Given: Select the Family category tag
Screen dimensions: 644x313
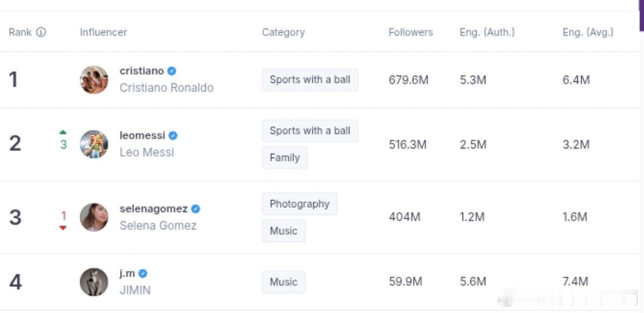Looking at the screenshot, I should [x=285, y=157].
